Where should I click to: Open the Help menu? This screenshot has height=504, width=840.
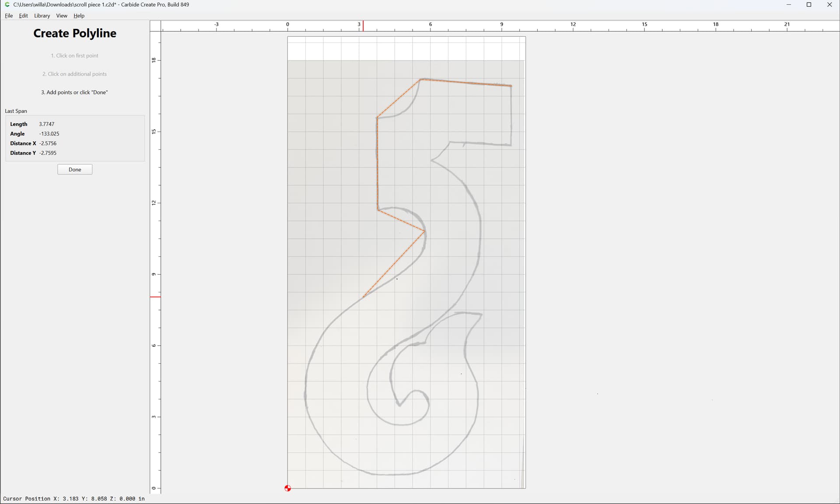point(79,16)
